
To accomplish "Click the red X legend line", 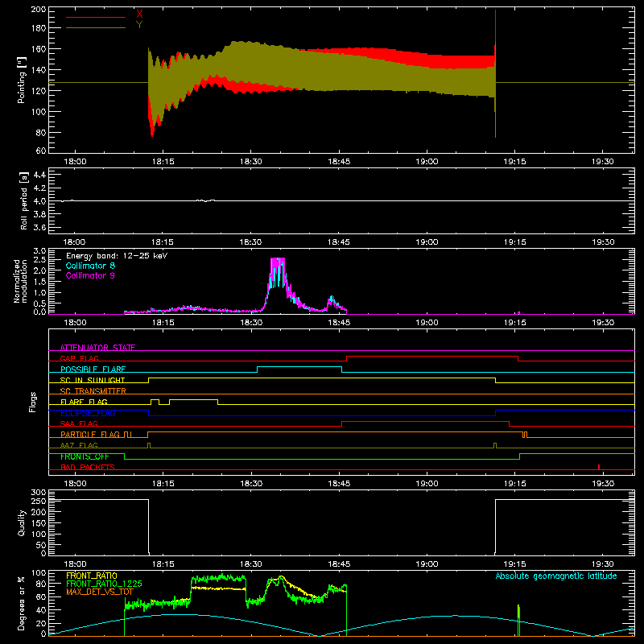I will pyautogui.click(x=96, y=17).
